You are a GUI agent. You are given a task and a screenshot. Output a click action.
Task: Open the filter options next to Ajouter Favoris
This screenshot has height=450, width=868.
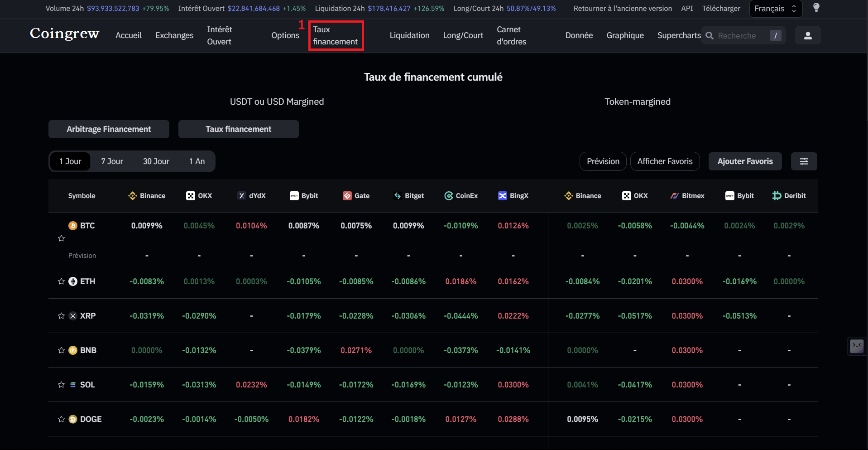pos(804,161)
